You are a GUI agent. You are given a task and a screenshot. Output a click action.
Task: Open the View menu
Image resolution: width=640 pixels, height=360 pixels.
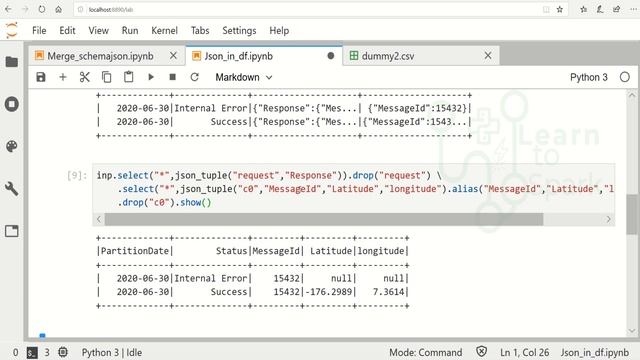[98, 31]
